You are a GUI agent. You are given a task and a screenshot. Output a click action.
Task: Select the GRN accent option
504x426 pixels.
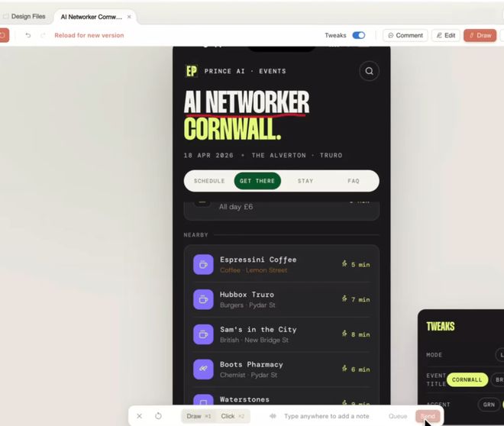pyautogui.click(x=489, y=405)
